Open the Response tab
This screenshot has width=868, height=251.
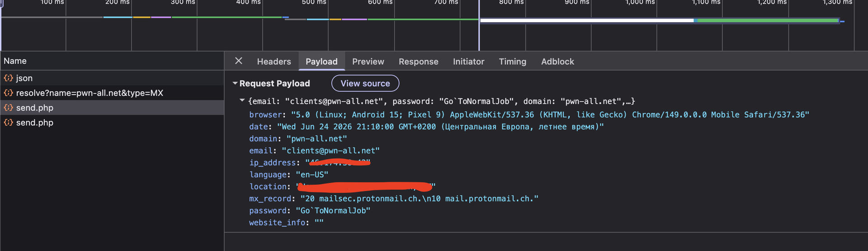coord(418,62)
